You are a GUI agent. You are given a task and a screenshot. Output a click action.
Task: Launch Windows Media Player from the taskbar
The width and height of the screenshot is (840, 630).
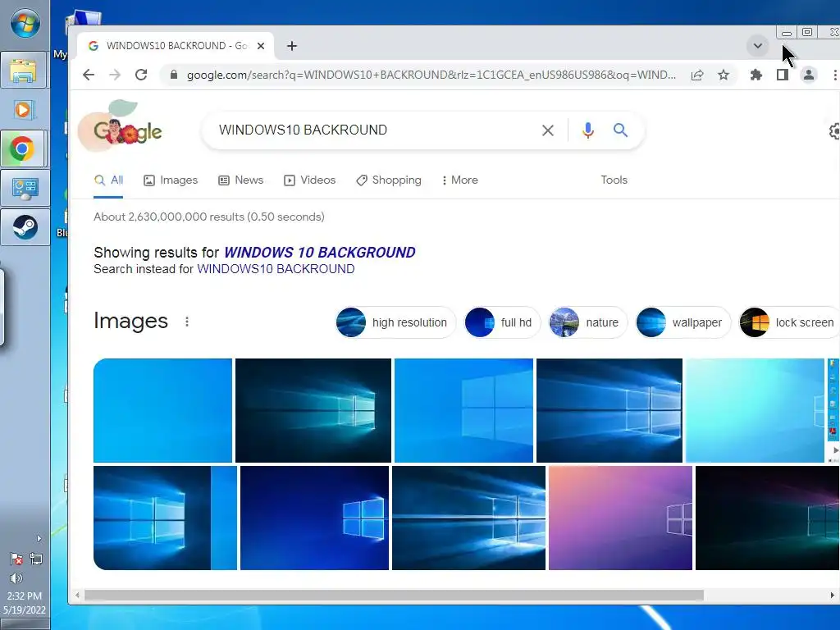tap(24, 110)
